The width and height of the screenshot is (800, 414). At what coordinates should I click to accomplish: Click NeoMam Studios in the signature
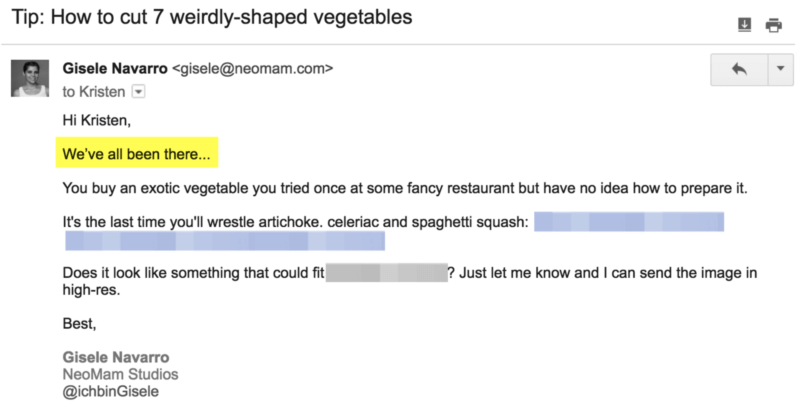[x=122, y=374]
